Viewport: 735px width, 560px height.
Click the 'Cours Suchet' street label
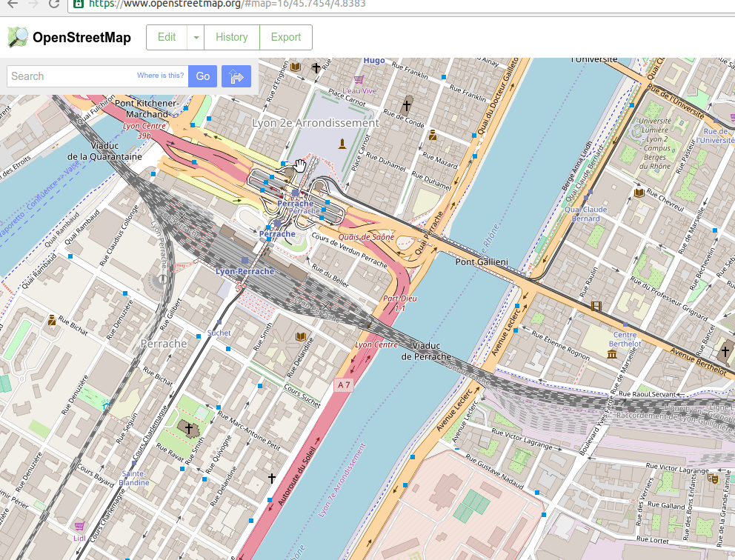[x=302, y=396]
